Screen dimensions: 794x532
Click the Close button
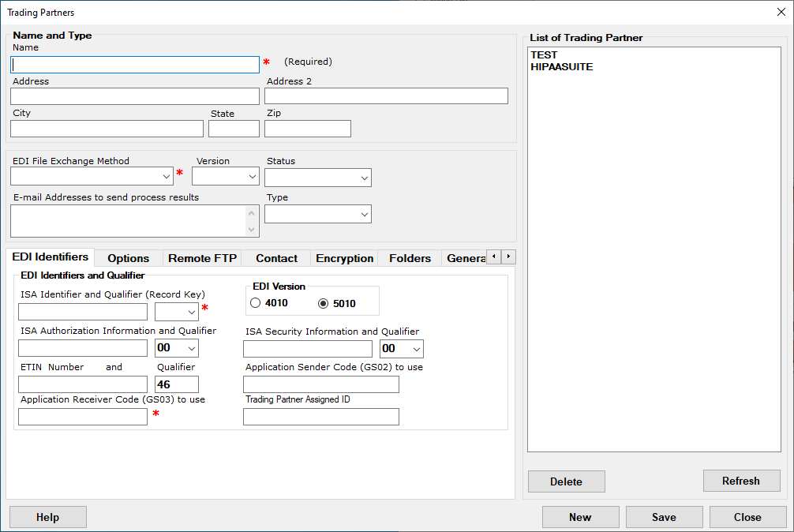[747, 517]
